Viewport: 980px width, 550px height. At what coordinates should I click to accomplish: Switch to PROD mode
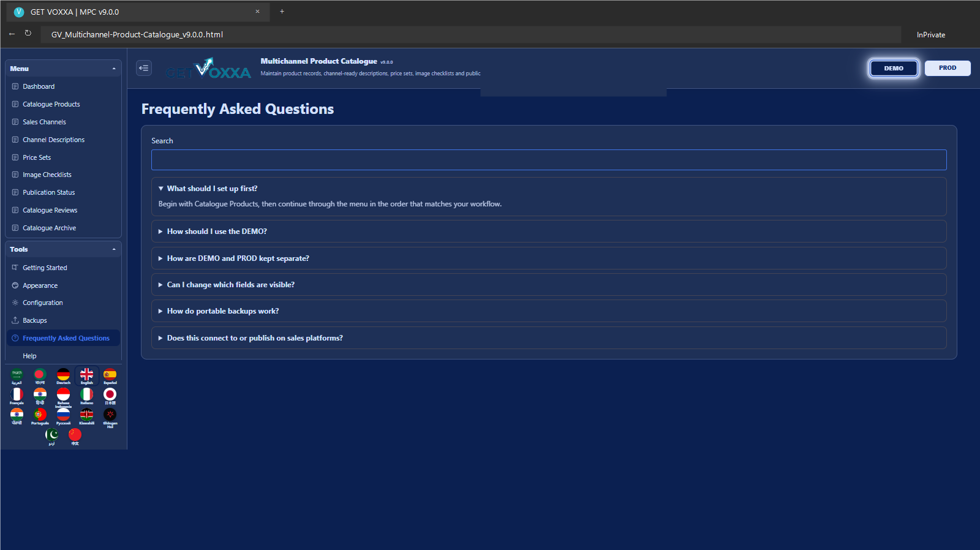[x=948, y=68]
